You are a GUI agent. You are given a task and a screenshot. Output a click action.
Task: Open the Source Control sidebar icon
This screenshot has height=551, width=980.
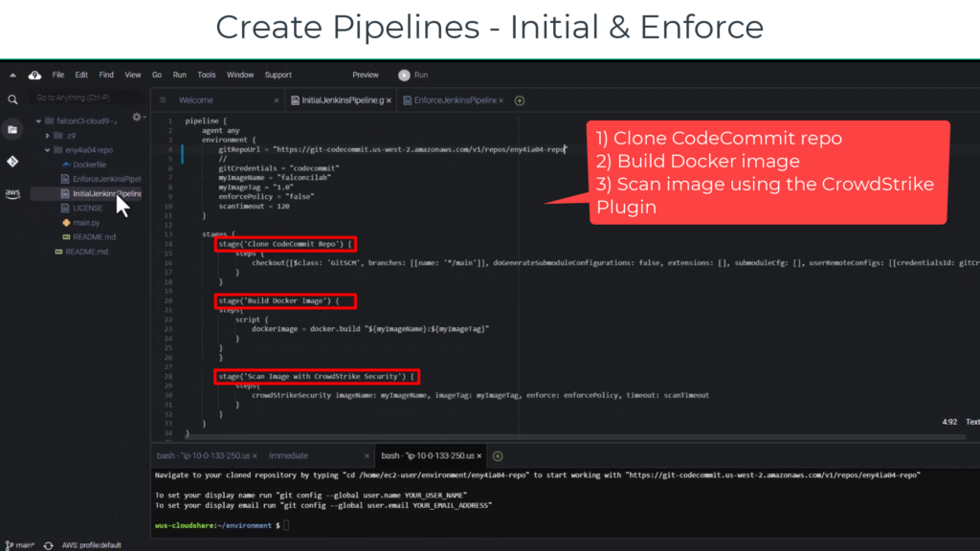pyautogui.click(x=12, y=162)
